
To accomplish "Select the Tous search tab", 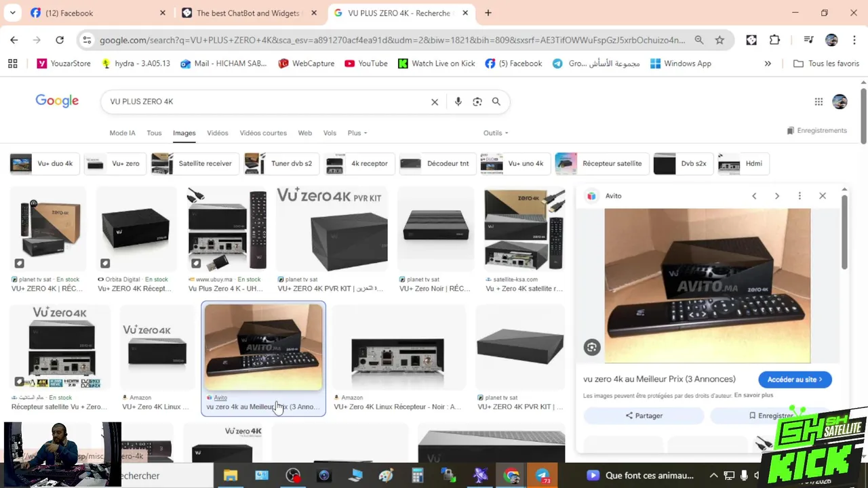I will click(x=154, y=133).
